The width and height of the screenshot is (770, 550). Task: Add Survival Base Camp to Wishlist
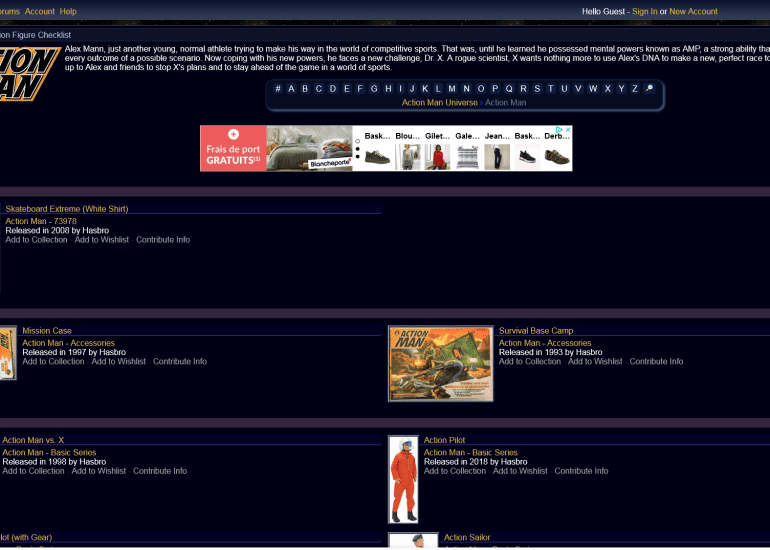click(x=595, y=361)
